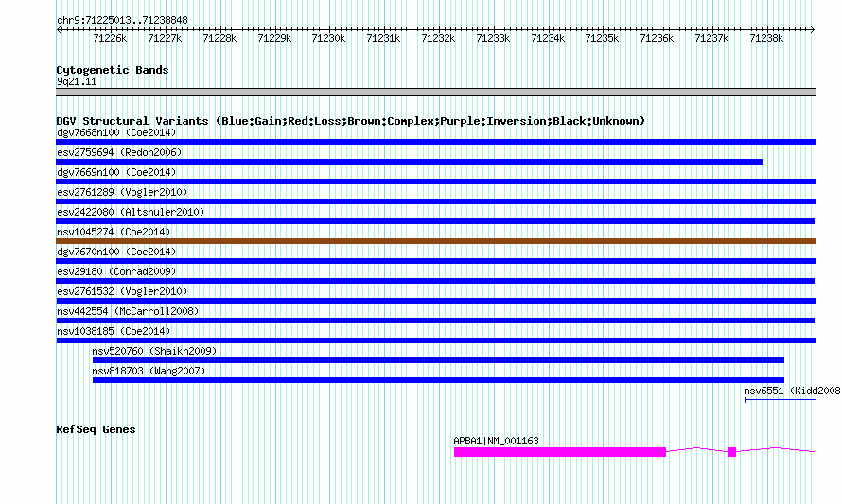Open the nsv6551 (Kidd2008) label
This screenshot has width=842, height=504.
tap(793, 391)
